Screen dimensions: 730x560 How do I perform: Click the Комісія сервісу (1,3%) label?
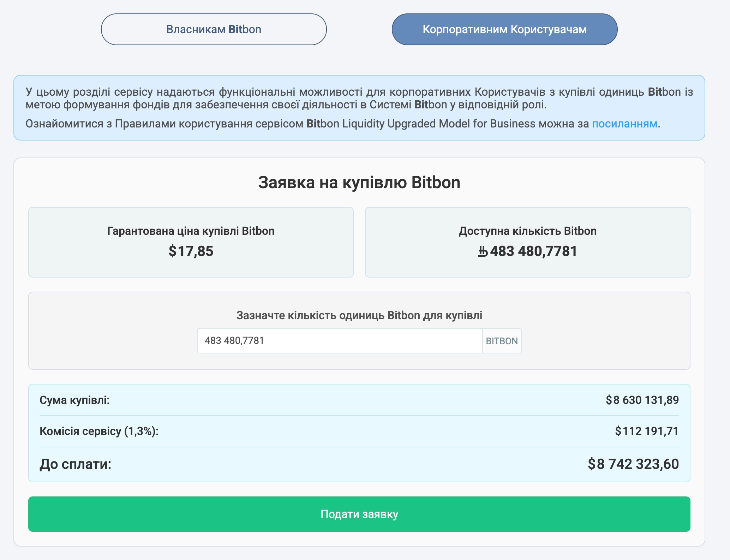[99, 431]
